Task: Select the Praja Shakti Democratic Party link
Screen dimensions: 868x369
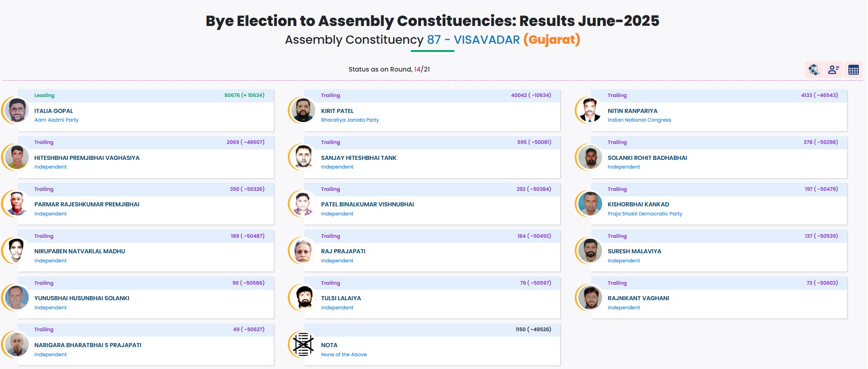Action: point(645,214)
